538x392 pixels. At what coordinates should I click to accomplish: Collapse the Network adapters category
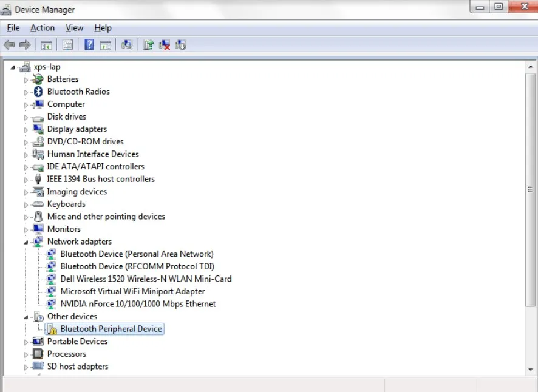pyautogui.click(x=26, y=242)
